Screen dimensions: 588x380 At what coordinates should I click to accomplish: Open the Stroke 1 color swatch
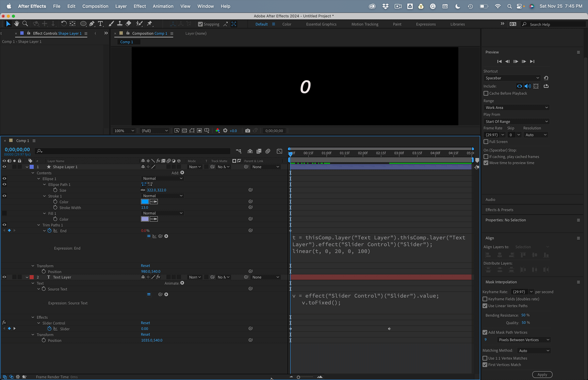[x=145, y=202]
